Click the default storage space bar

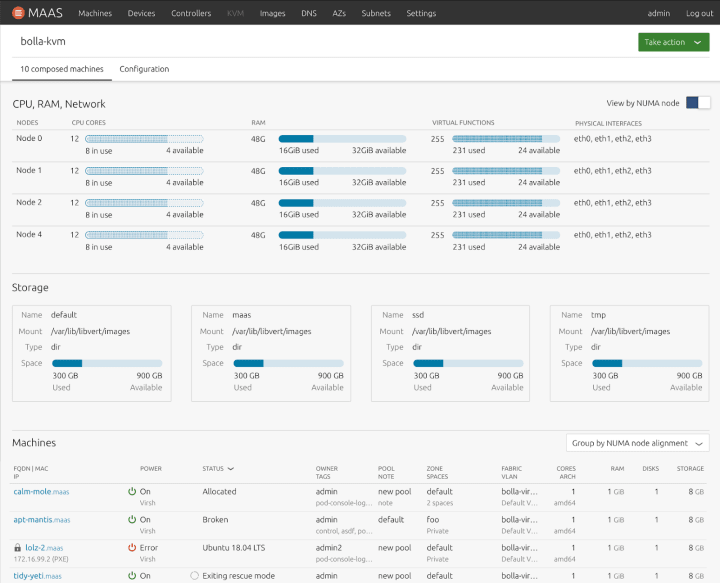107,363
